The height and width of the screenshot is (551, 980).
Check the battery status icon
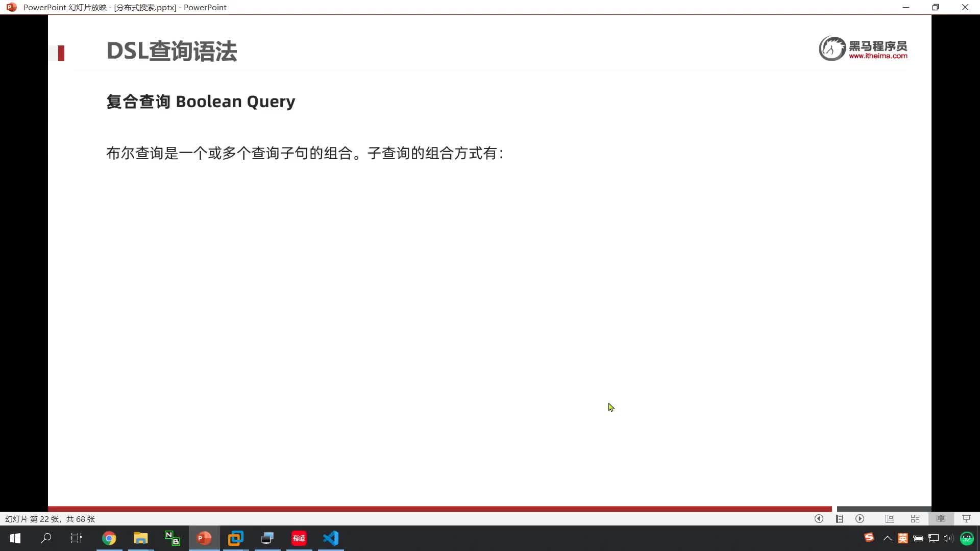[x=918, y=538]
